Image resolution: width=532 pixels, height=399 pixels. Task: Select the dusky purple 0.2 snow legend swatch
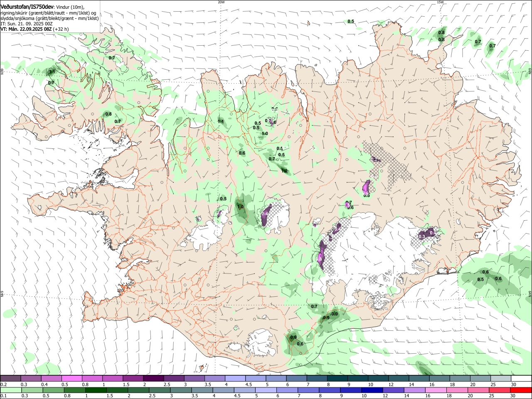click(x=10, y=378)
